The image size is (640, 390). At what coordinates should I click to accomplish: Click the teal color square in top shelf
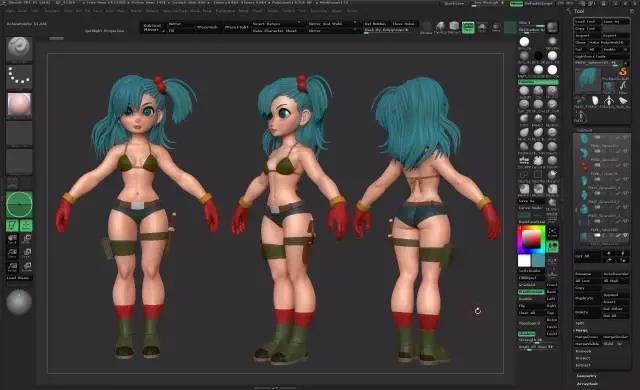510,27
